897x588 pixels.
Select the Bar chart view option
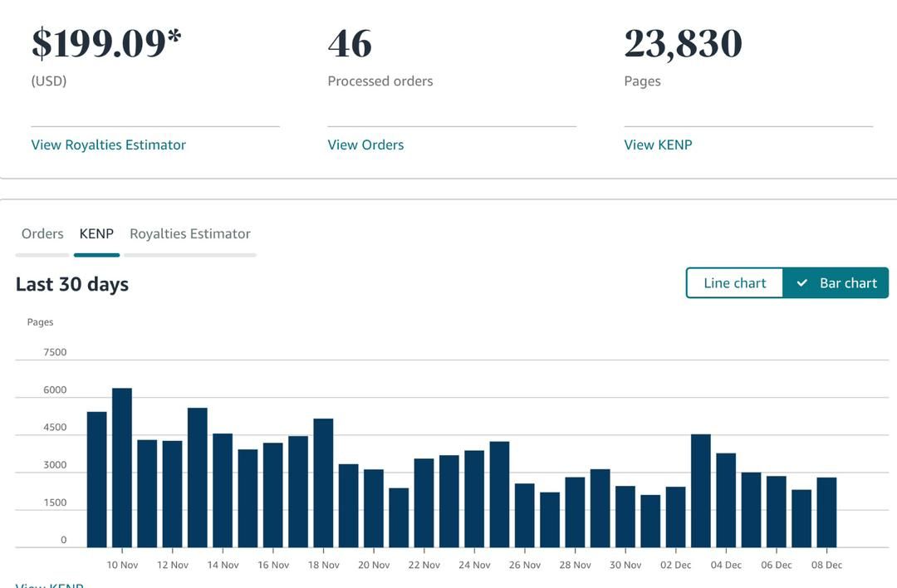[836, 283]
